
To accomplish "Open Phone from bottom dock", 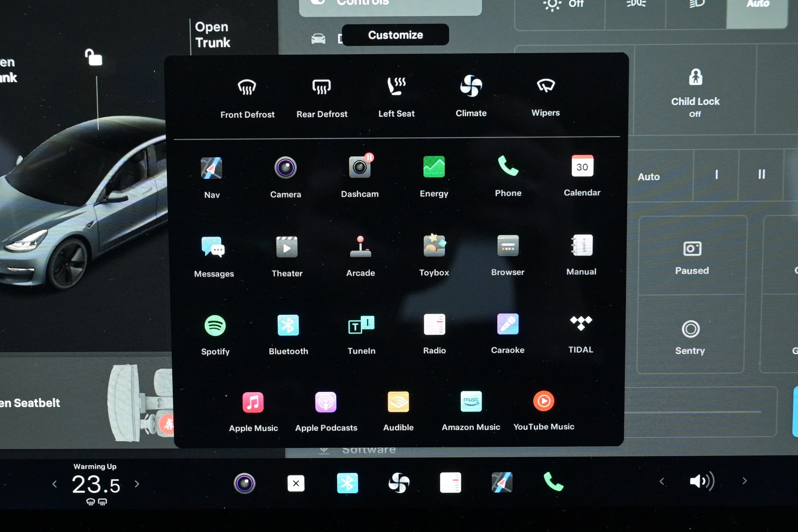I will [x=553, y=482].
